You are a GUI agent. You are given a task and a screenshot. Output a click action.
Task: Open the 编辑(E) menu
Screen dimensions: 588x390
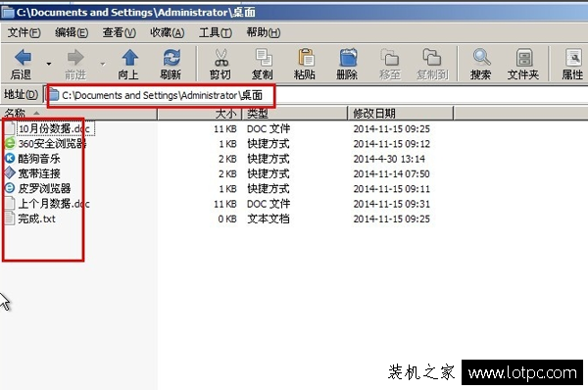72,32
